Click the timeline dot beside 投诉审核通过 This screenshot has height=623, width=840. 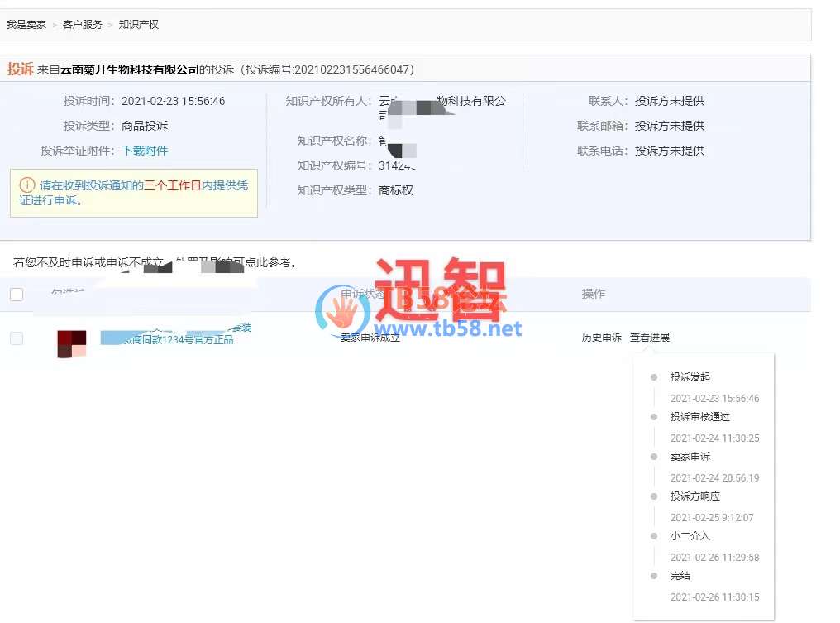coord(654,417)
